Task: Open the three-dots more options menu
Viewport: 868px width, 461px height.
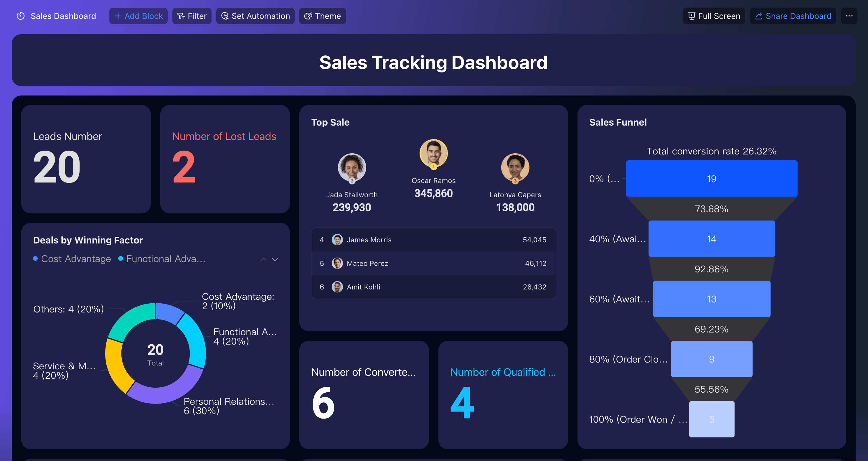Action: [x=849, y=16]
